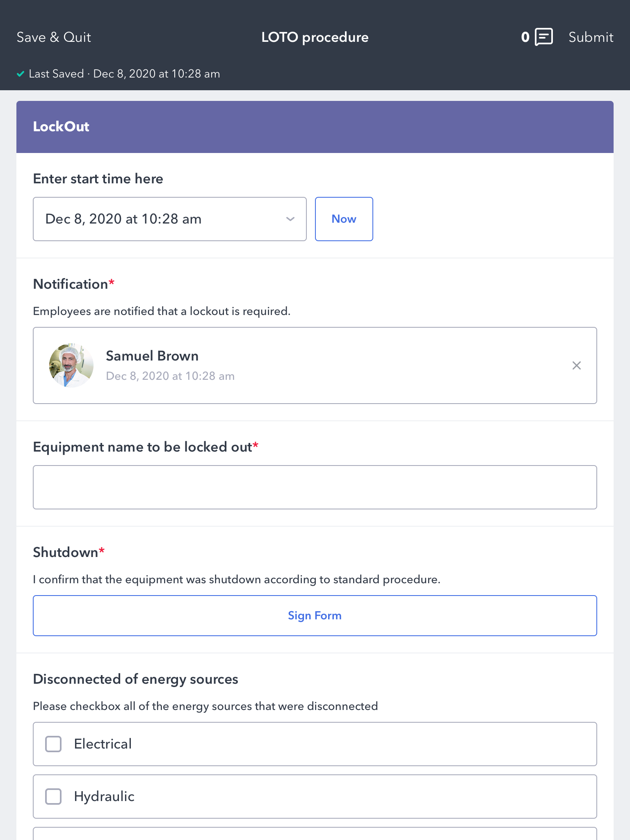630x840 pixels.
Task: Tap Samuel Brown's name in notification
Action: (x=152, y=356)
